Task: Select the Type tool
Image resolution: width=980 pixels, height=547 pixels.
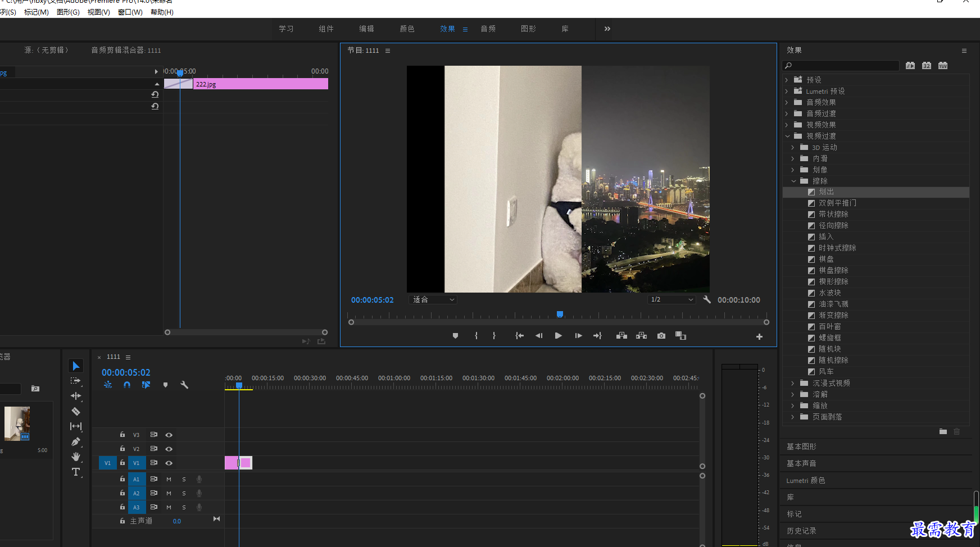Action: pos(76,472)
